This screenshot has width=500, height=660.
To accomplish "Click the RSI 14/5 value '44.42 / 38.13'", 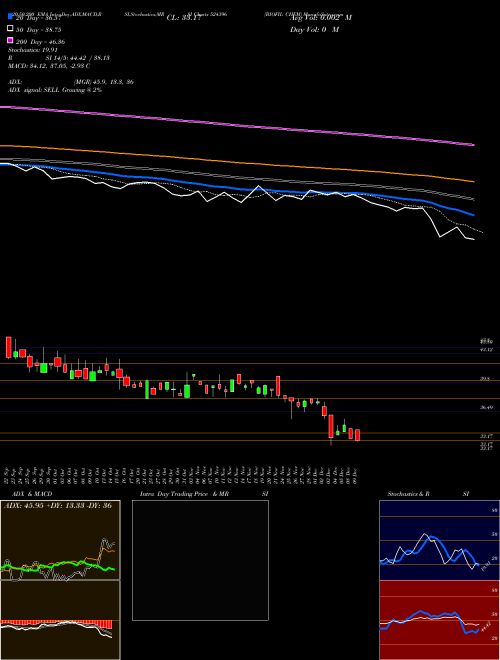I will 89,58.
